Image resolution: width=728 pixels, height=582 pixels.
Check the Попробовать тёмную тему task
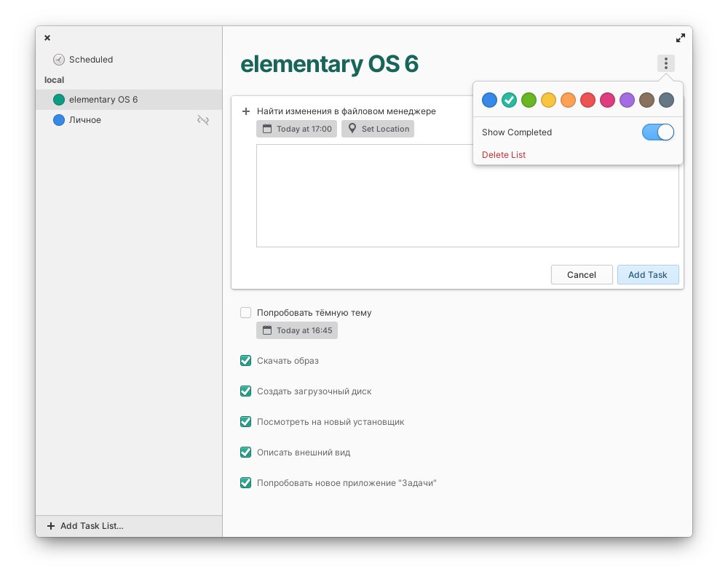click(246, 313)
